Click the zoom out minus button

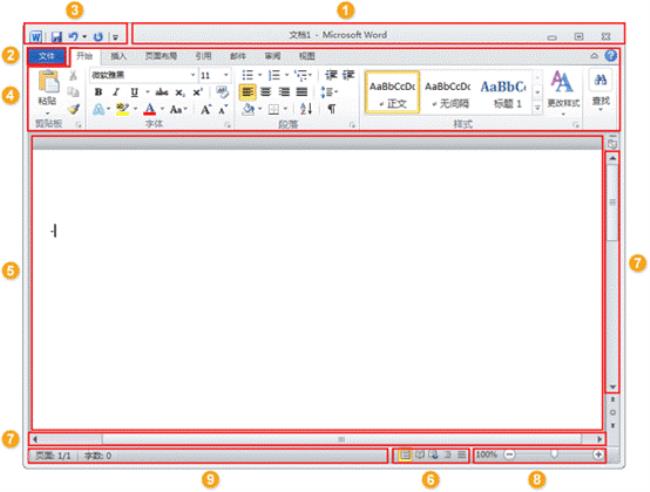click(509, 455)
